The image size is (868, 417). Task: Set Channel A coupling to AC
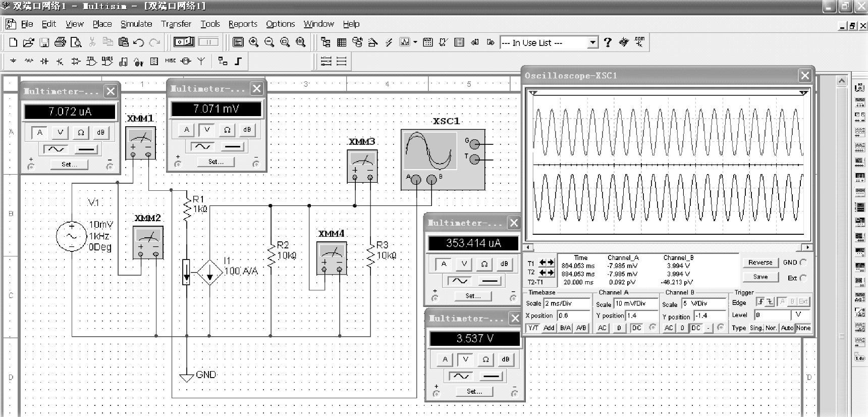click(602, 328)
